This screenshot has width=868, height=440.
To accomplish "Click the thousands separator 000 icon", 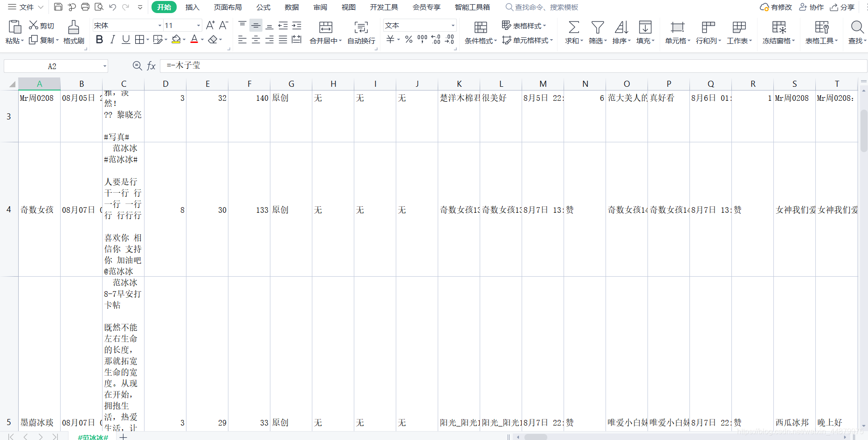I will [422, 40].
